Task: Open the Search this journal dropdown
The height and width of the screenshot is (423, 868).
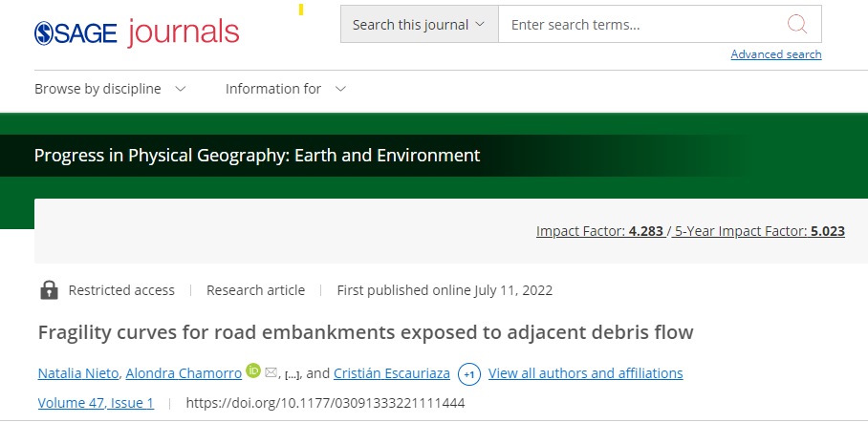Action: 419,24
